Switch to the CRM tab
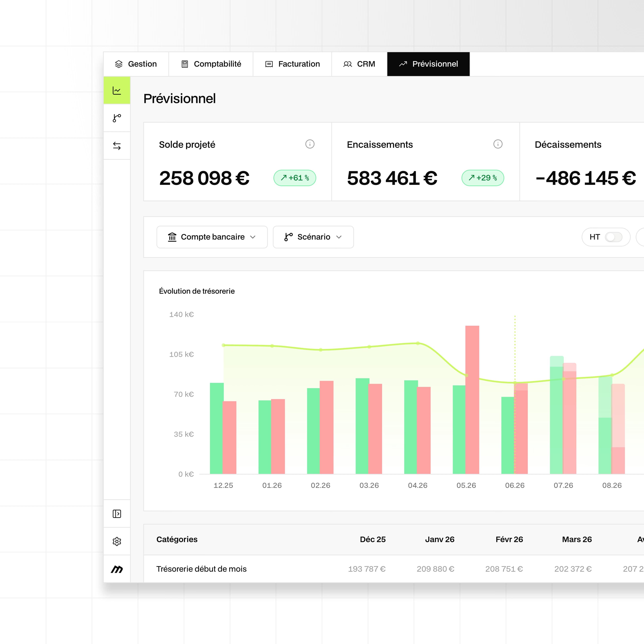644x644 pixels. click(x=359, y=64)
